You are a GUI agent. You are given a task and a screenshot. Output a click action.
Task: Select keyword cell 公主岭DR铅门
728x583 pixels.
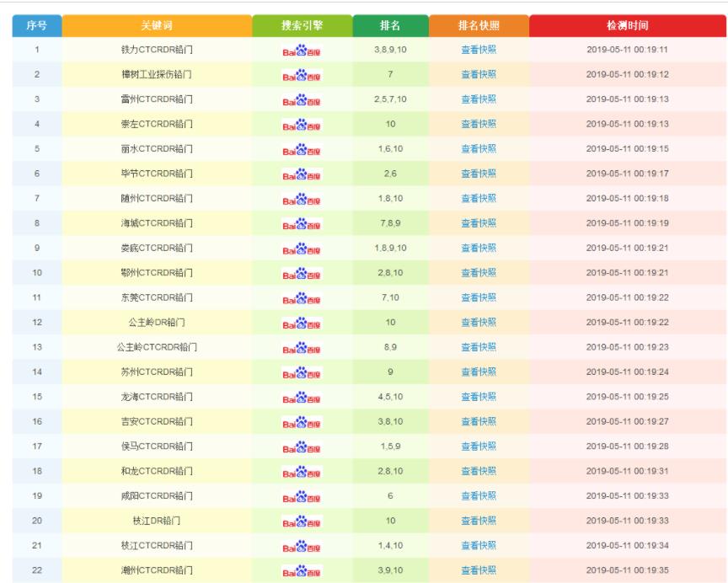point(157,322)
